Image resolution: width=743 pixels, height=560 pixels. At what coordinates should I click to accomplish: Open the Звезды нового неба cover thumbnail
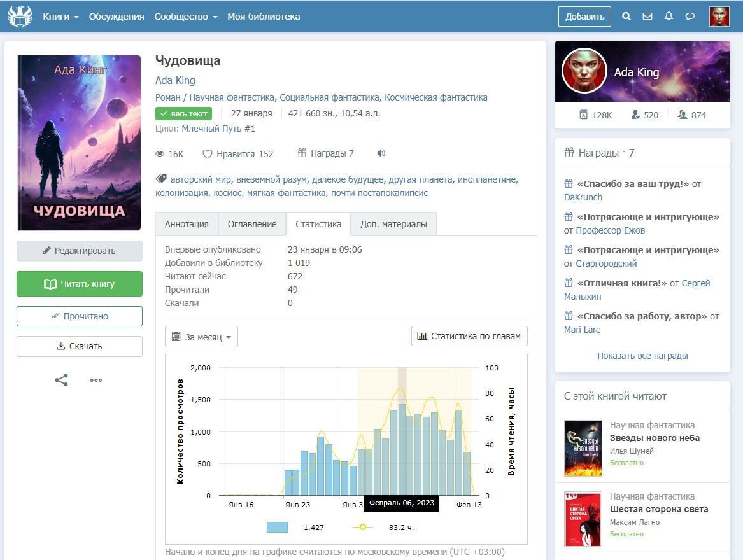[x=583, y=448]
